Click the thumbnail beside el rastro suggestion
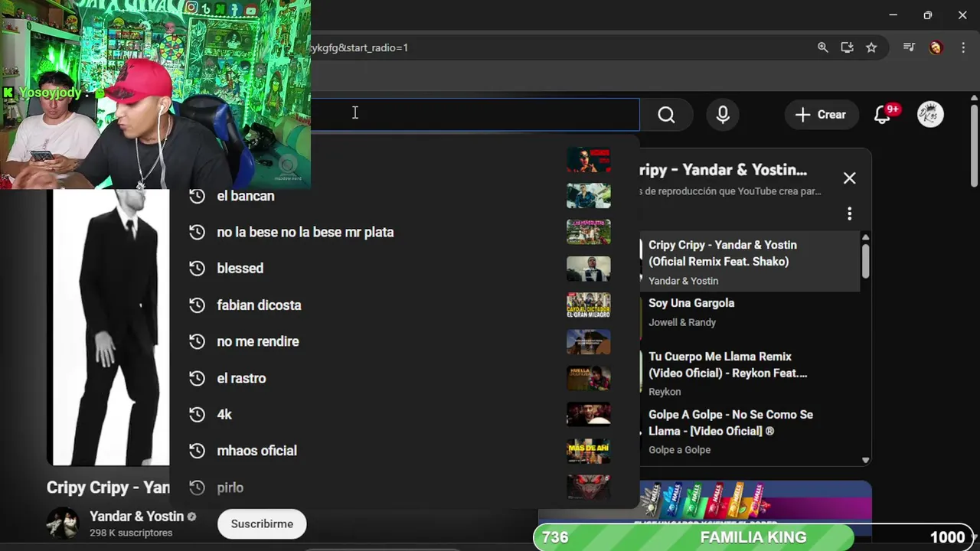 589,378
